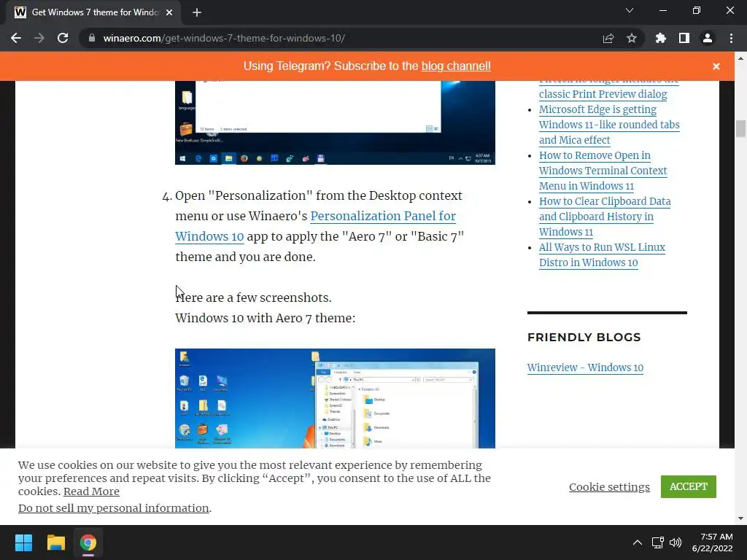The image size is (747, 560).
Task: Click the FRIENDLY BLOGS heading
Action: (584, 337)
